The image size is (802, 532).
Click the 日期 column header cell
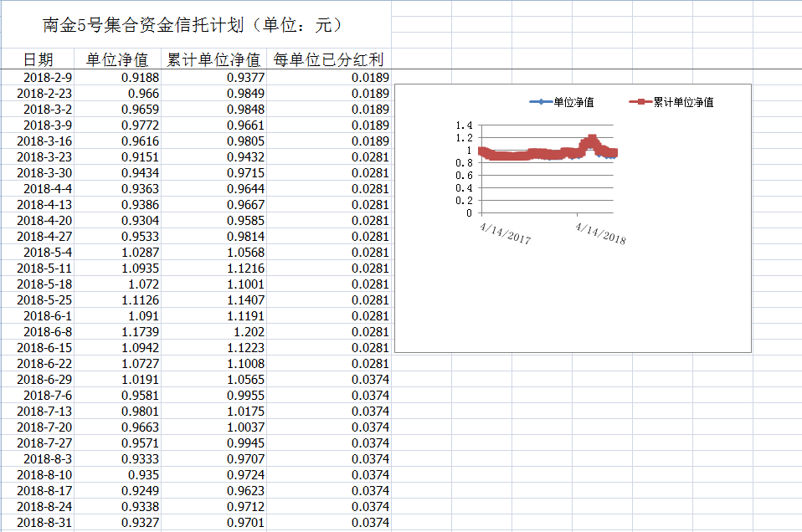tap(39, 59)
